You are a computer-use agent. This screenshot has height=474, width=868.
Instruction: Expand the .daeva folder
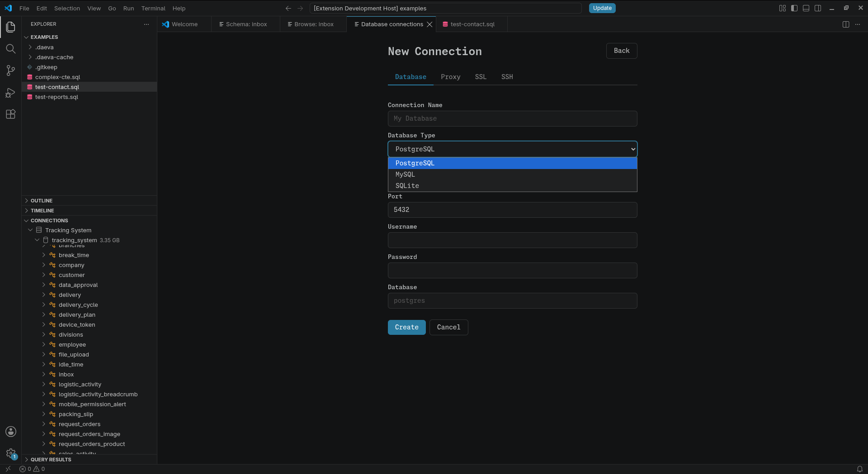(x=30, y=47)
